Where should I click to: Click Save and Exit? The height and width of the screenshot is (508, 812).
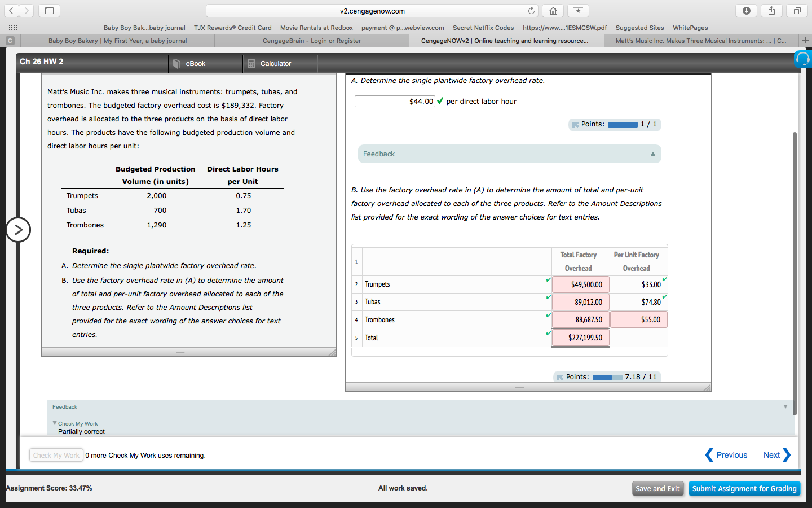(657, 489)
